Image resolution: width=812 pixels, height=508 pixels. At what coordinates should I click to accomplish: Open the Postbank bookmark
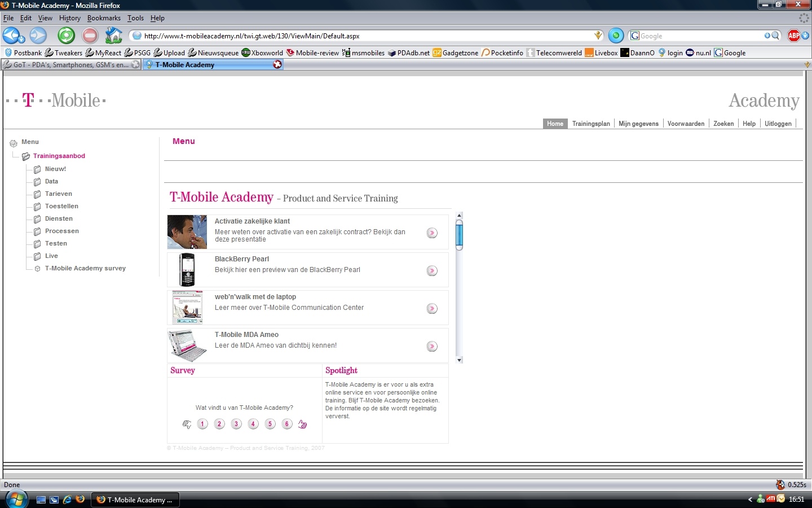coord(23,52)
